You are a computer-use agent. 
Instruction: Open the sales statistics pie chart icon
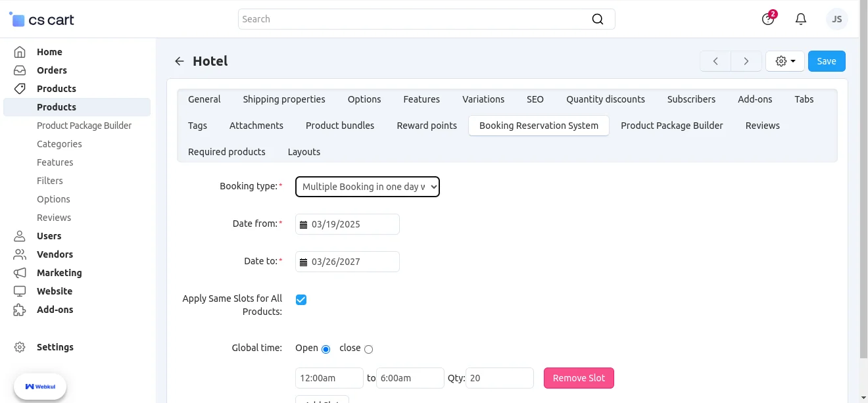coord(767,19)
